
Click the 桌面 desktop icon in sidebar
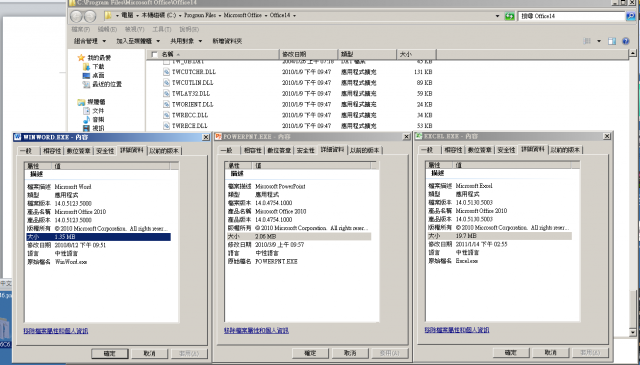[x=86, y=76]
